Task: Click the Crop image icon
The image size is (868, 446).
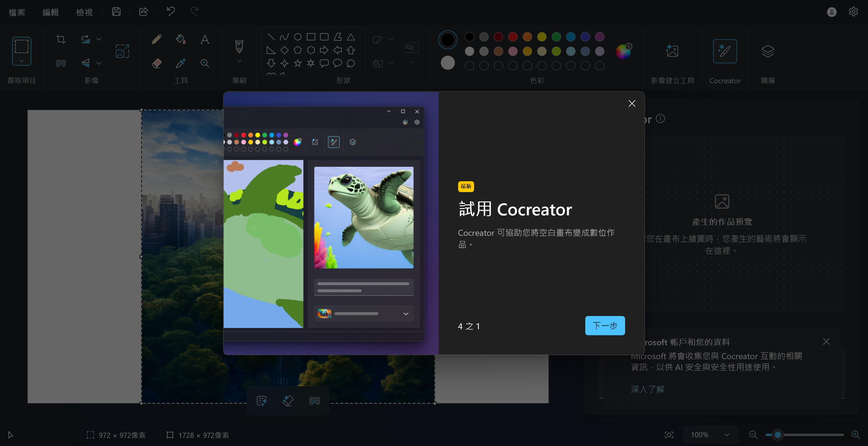Action: pos(61,39)
